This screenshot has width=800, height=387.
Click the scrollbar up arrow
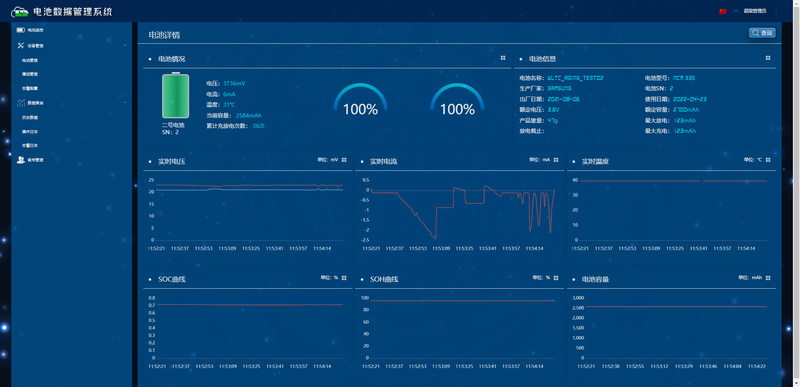tap(795, 3)
